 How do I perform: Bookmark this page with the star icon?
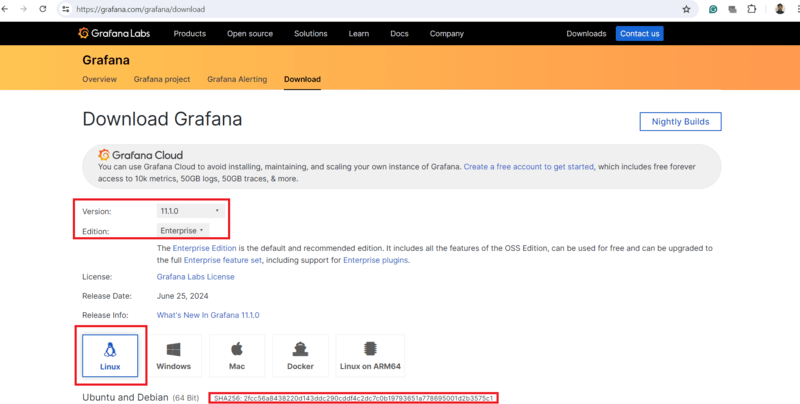tap(686, 9)
